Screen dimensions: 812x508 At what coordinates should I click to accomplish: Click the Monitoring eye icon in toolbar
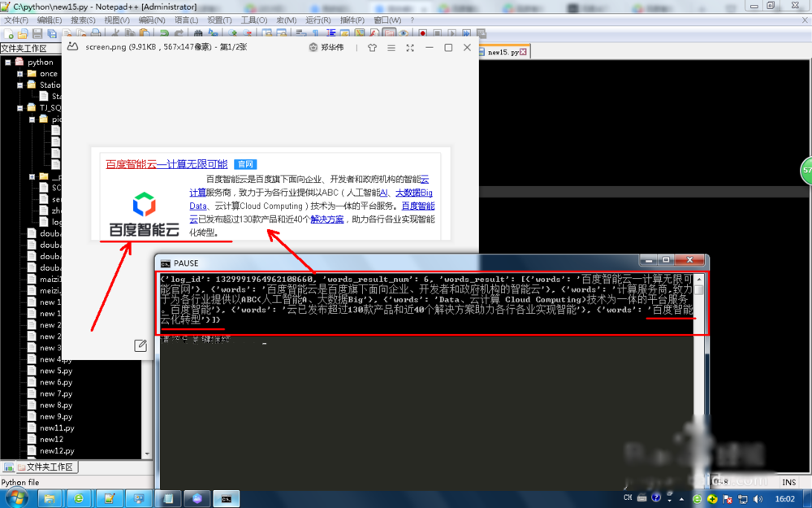404,33
